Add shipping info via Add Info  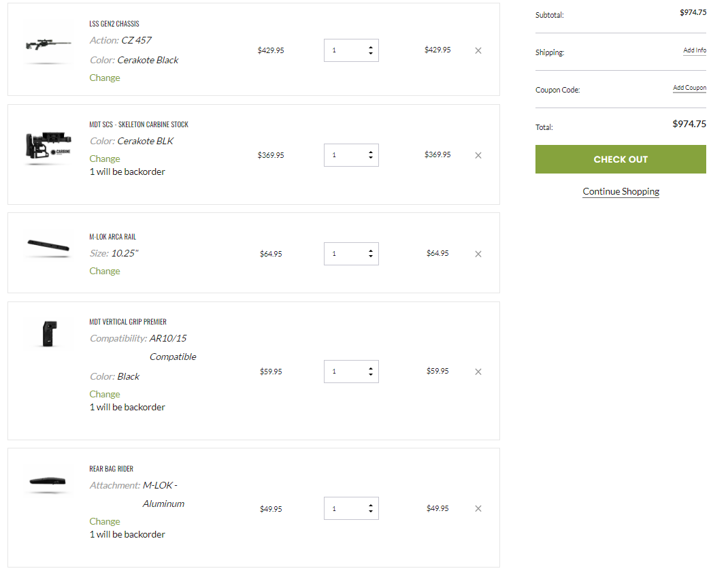click(x=695, y=50)
